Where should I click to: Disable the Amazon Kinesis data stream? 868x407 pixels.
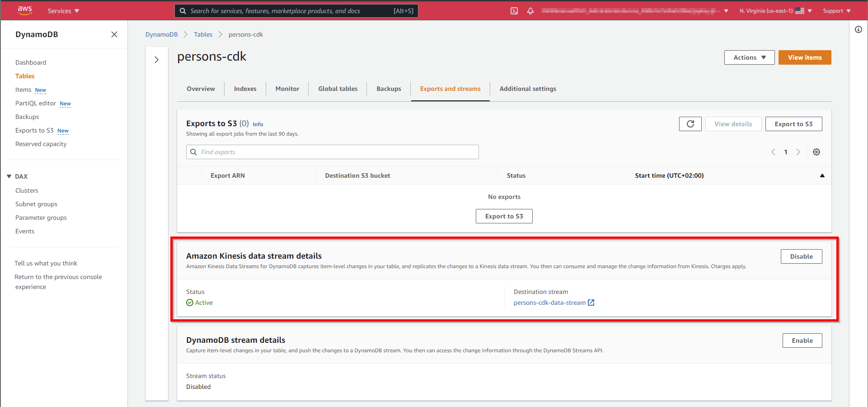[x=801, y=256]
